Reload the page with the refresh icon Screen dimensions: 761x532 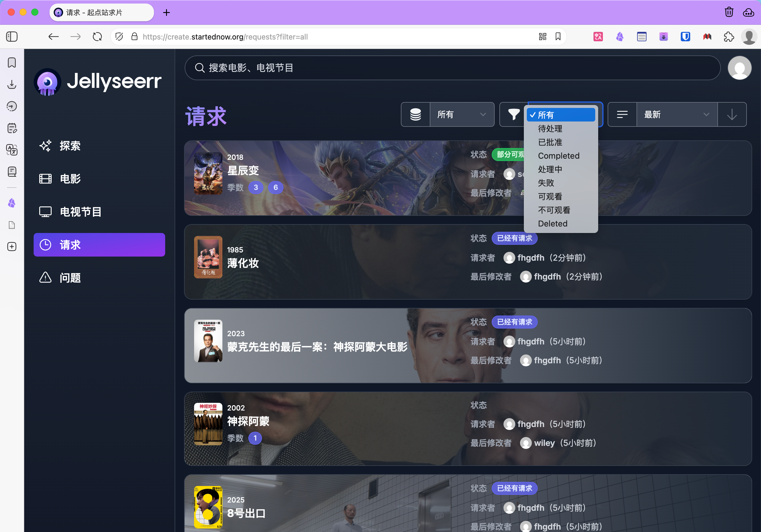pyautogui.click(x=97, y=37)
